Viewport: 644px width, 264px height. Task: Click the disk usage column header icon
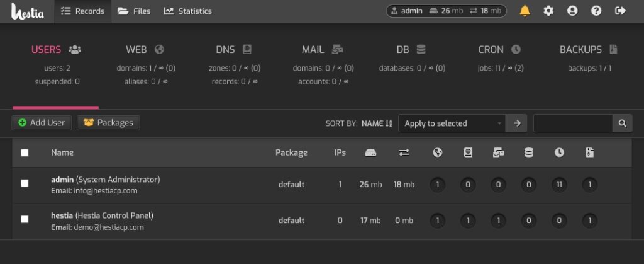pos(370,152)
